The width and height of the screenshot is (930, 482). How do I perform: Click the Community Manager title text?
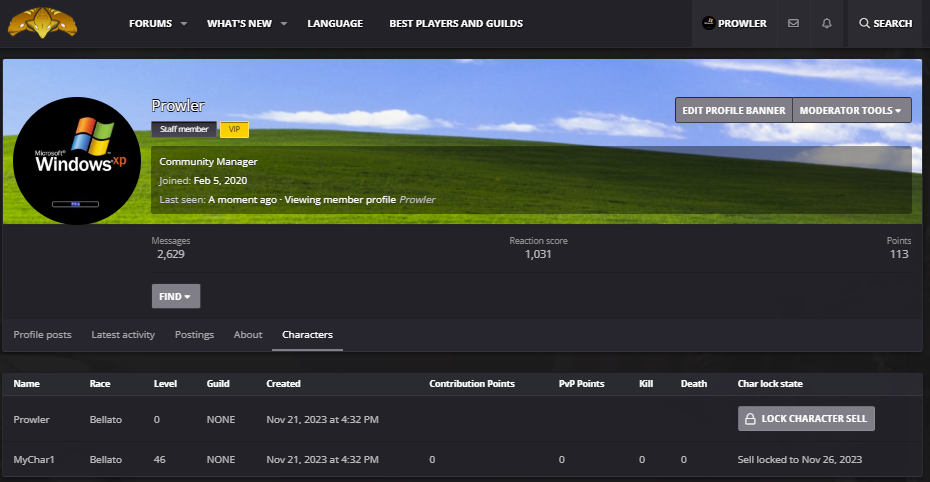pos(208,162)
